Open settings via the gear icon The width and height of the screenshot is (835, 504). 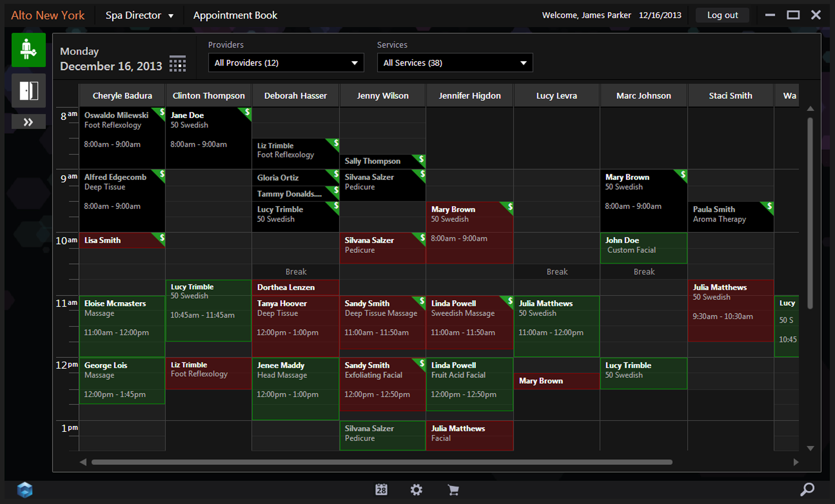pyautogui.click(x=416, y=490)
